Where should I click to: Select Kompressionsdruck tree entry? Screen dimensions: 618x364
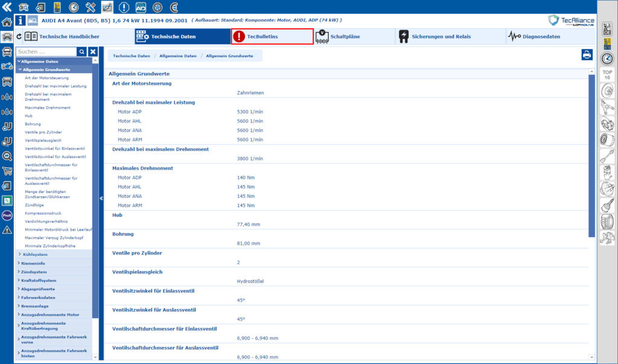click(43, 213)
